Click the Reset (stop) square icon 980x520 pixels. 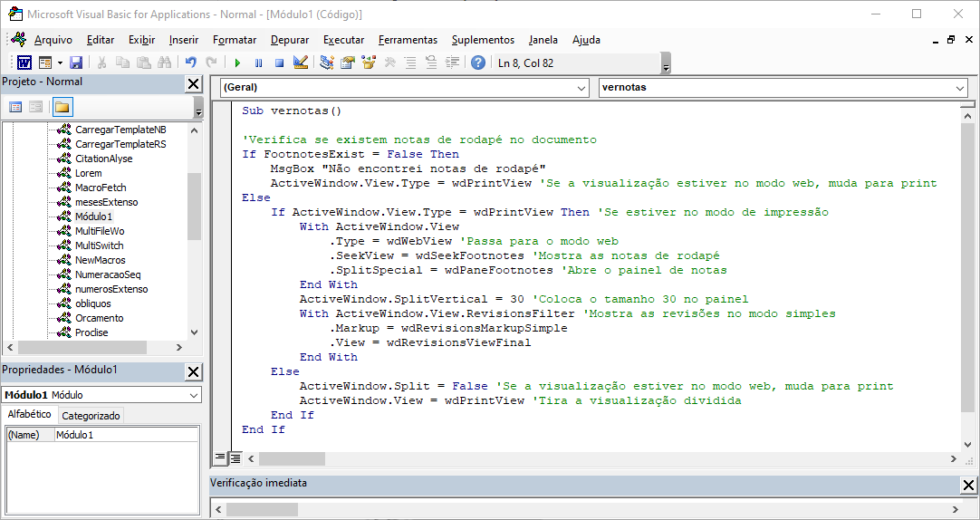point(279,63)
